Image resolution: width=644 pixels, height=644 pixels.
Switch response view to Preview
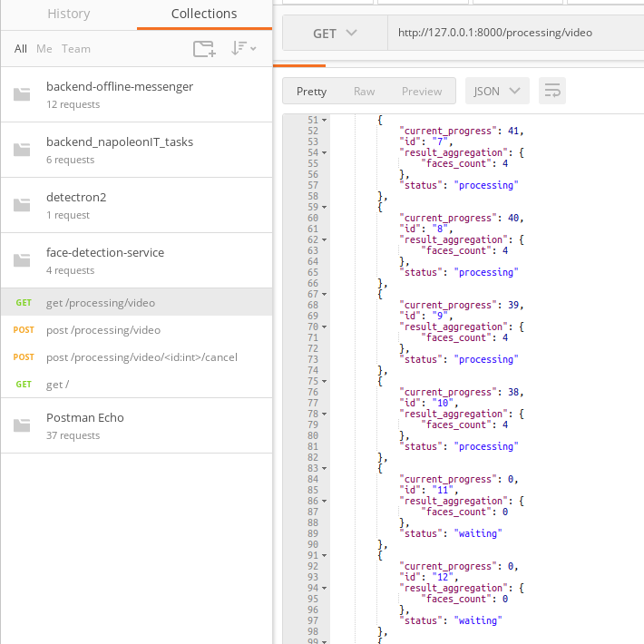click(x=422, y=92)
